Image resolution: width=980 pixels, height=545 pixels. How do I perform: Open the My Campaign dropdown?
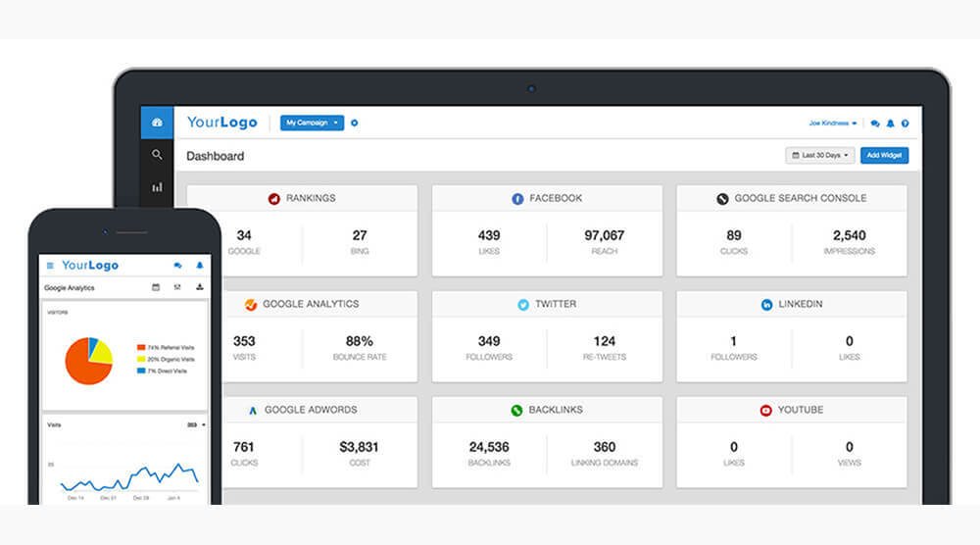pyautogui.click(x=312, y=124)
